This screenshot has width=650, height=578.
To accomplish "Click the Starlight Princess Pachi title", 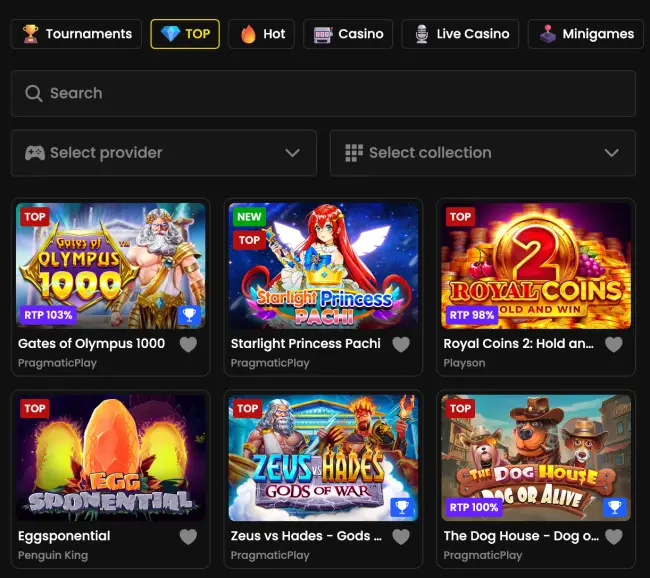I will click(306, 344).
